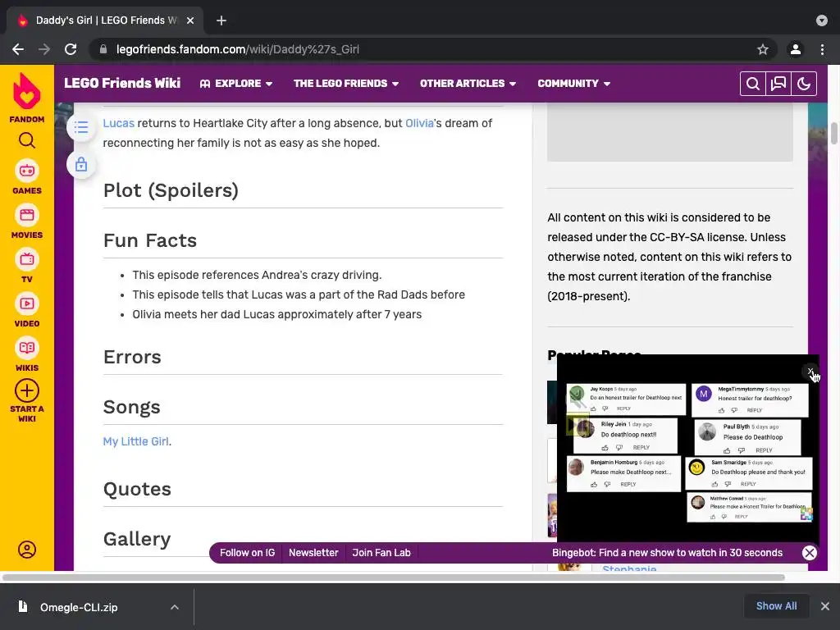The image size is (840, 630).
Task: Close the floating video player
Action: [x=810, y=372]
